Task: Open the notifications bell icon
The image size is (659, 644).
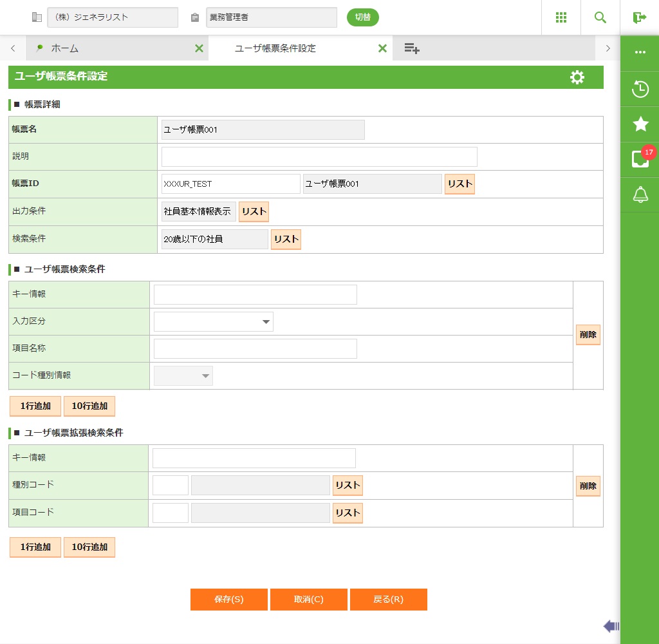Action: (x=640, y=194)
